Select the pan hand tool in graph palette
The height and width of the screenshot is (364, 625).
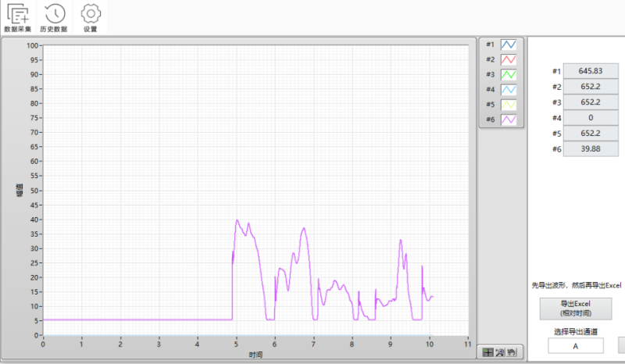click(x=512, y=352)
